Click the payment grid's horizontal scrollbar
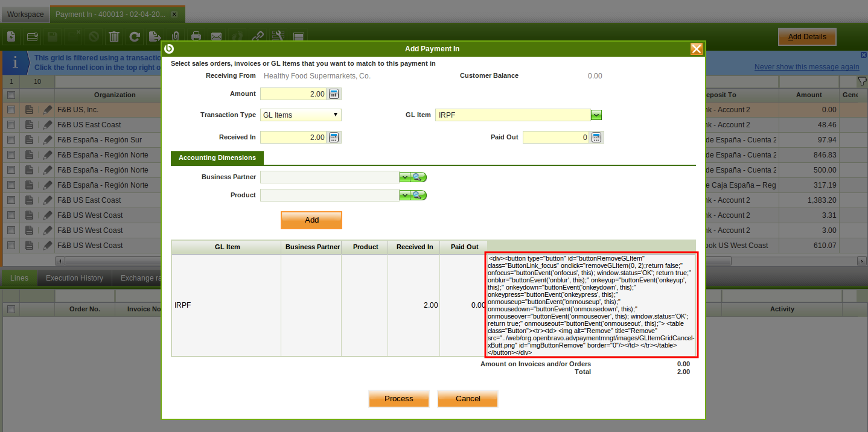868x432 pixels. (x=109, y=261)
